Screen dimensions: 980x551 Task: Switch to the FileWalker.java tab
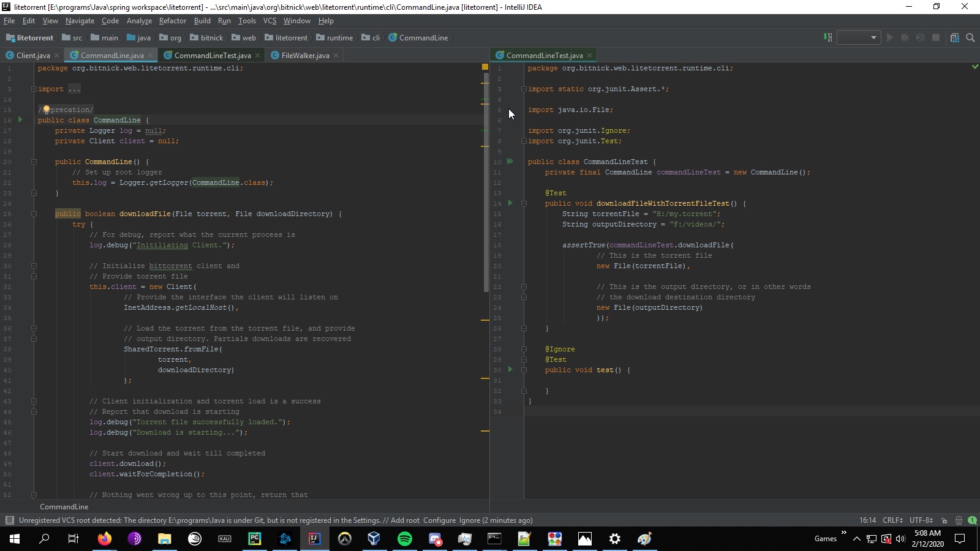304,55
